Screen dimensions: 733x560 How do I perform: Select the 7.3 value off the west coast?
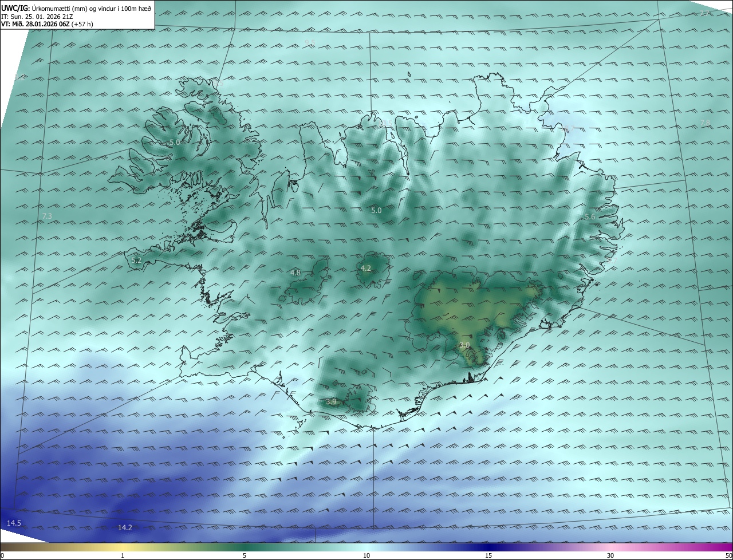(x=47, y=216)
